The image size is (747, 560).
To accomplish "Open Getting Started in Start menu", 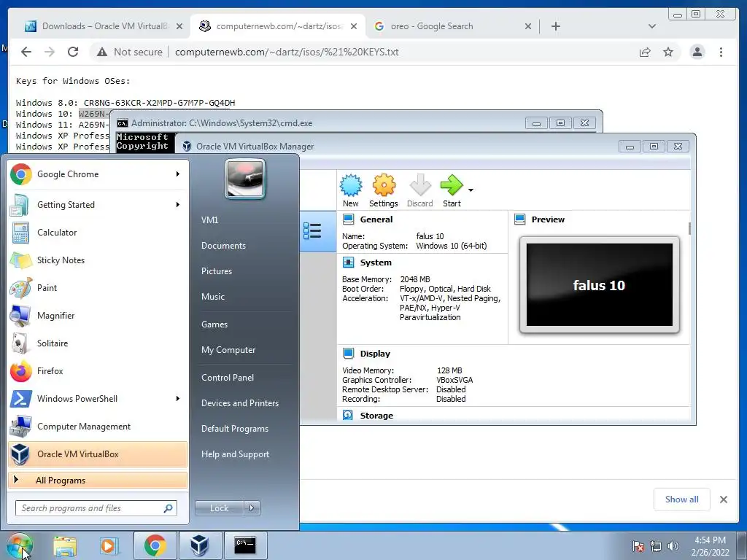I will click(x=98, y=205).
